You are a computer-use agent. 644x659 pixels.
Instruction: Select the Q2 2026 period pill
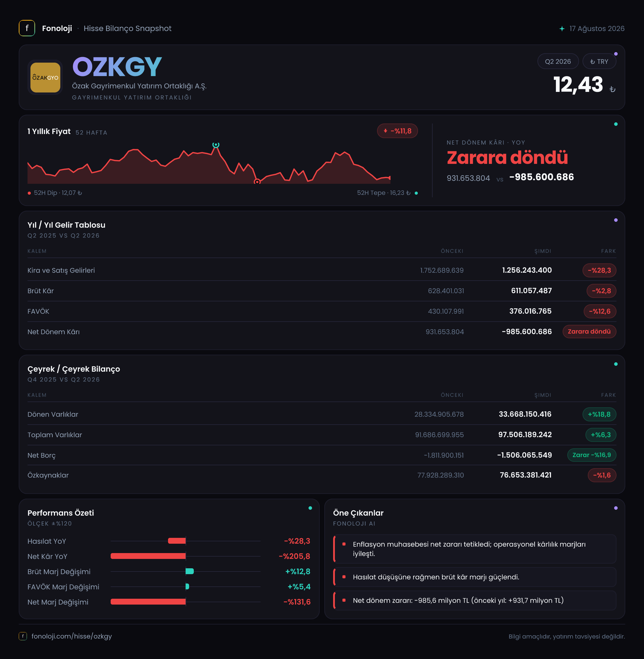[x=558, y=61]
